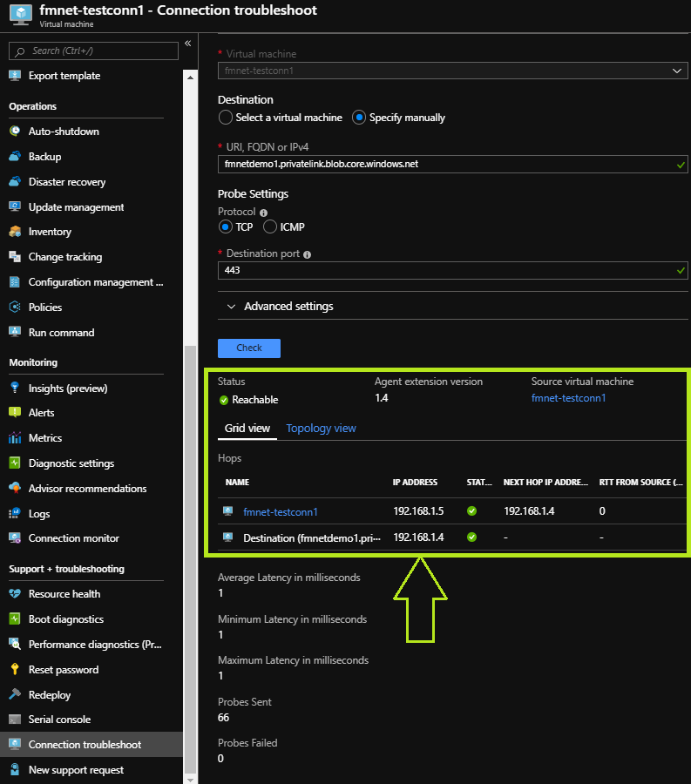Screen dimensions: 691x784
Task: Click Destination row status check icon
Action: click(471, 537)
